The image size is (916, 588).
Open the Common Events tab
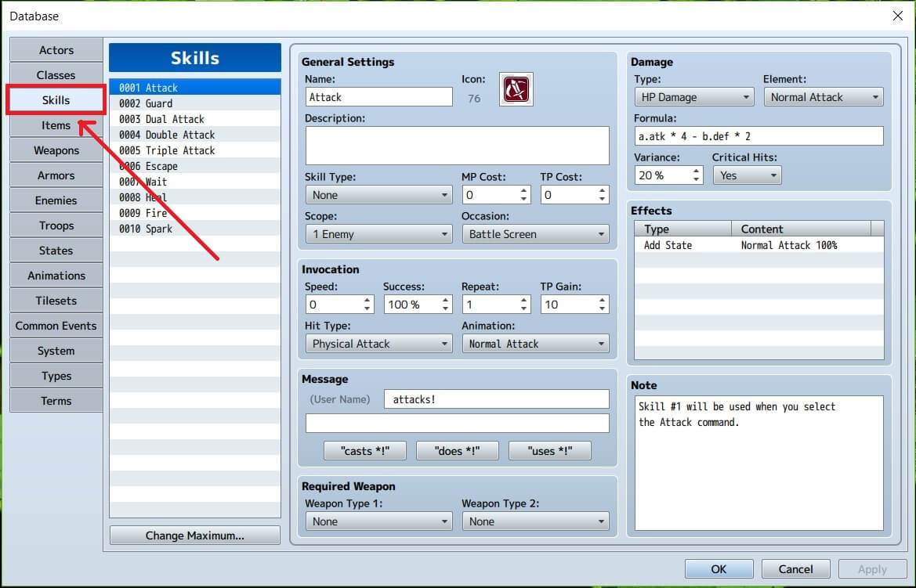coord(56,326)
